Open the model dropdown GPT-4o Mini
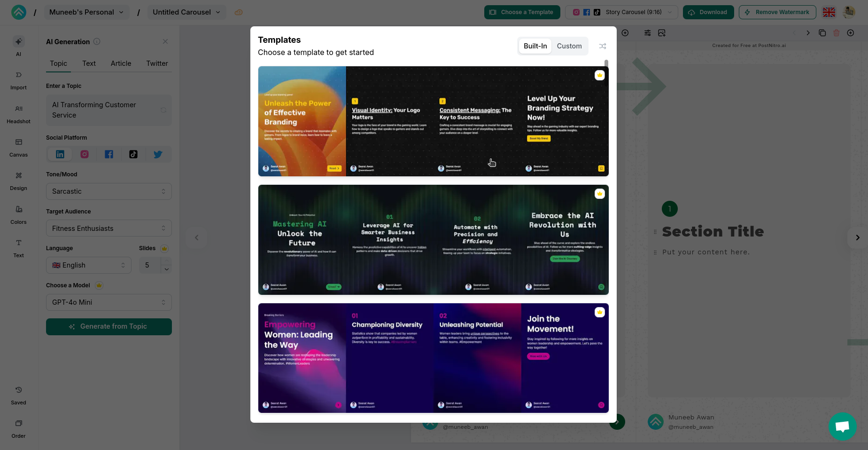Viewport: 868px width, 450px height. coord(109,302)
